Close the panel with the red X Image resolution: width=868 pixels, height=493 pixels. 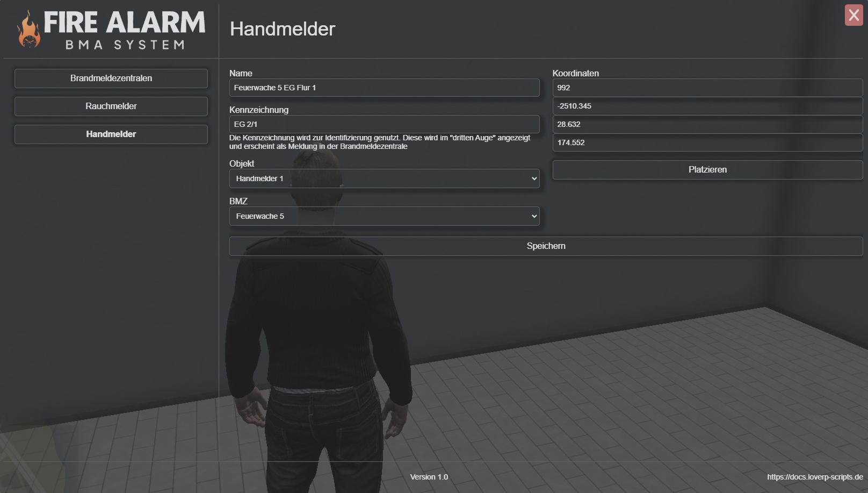pyautogui.click(x=853, y=15)
